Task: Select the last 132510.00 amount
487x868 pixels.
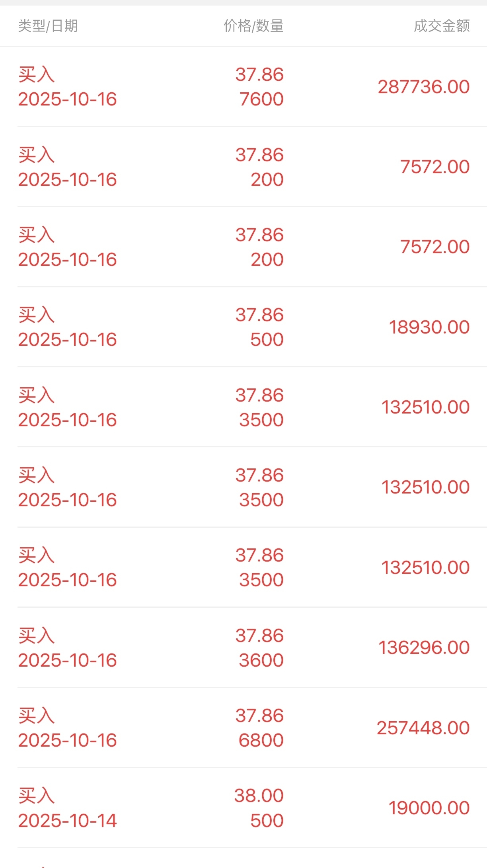Action: coord(426,568)
